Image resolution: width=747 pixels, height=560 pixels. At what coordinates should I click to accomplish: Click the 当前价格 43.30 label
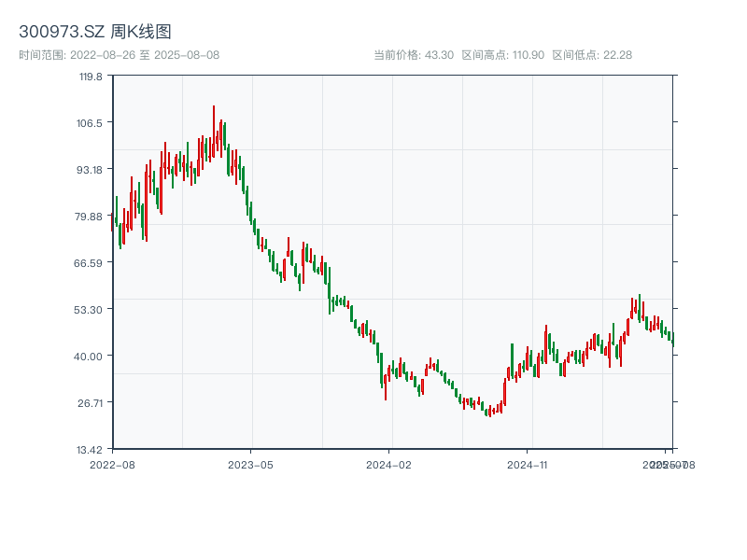413,55
